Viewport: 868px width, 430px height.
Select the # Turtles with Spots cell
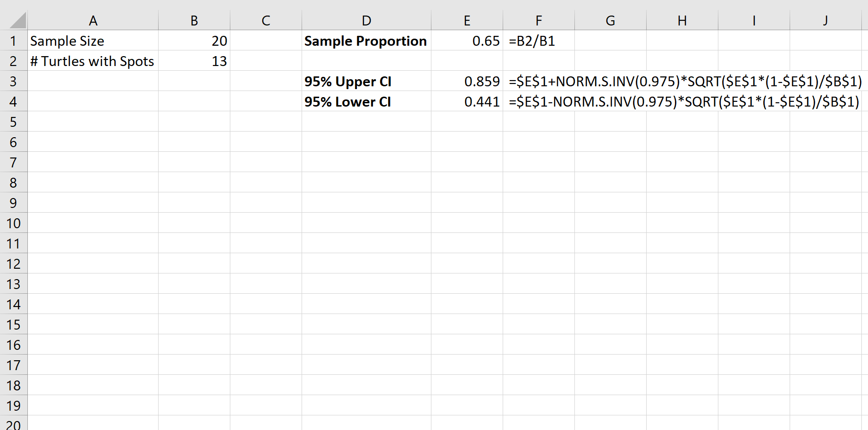[x=93, y=61]
